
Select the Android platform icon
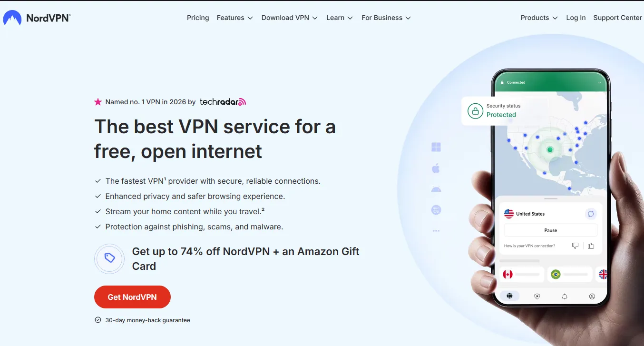click(x=436, y=189)
